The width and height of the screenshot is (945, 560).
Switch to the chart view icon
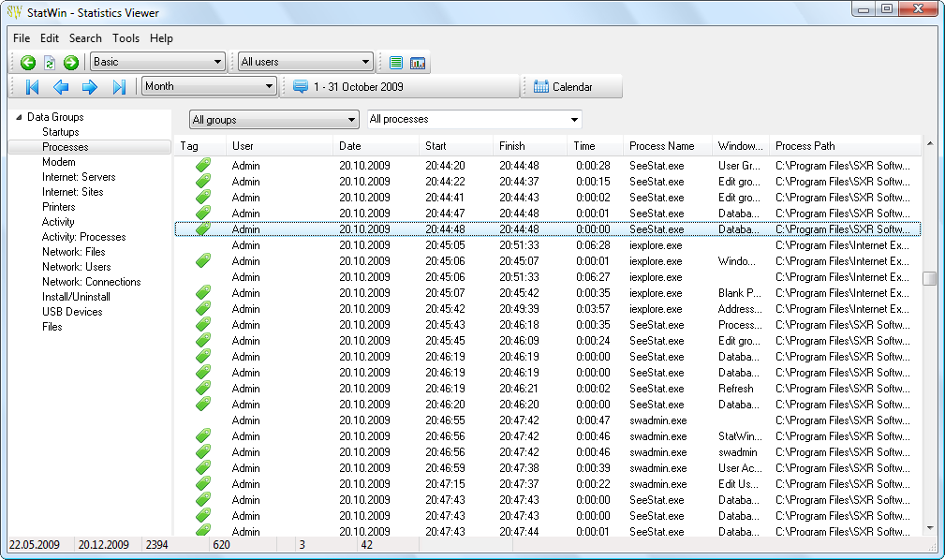click(418, 63)
